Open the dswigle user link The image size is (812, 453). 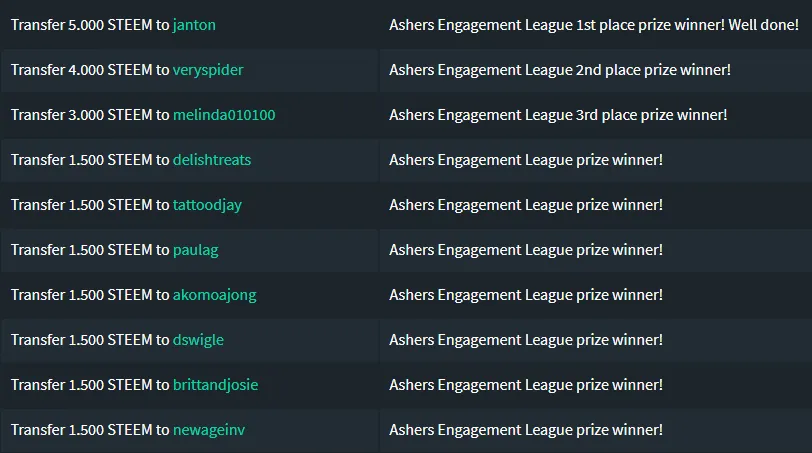pos(198,340)
